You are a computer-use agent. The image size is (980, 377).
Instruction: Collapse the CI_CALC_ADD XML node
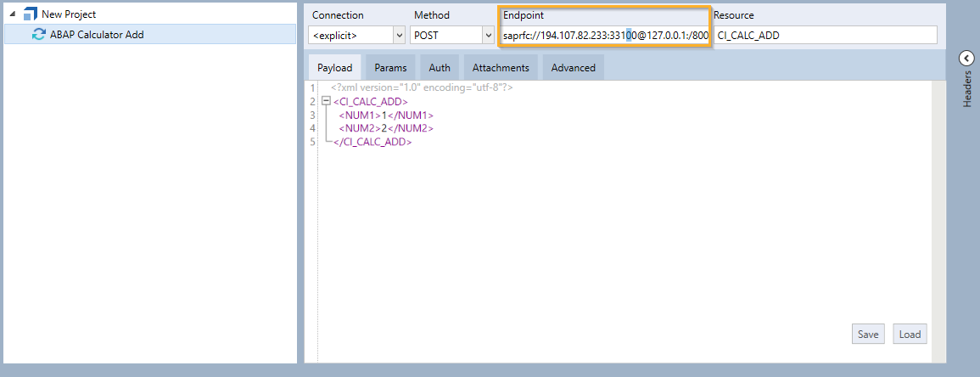coord(326,101)
